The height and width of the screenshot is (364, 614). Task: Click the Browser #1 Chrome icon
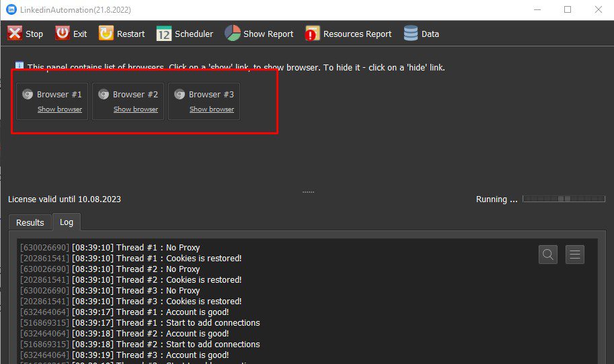(28, 95)
